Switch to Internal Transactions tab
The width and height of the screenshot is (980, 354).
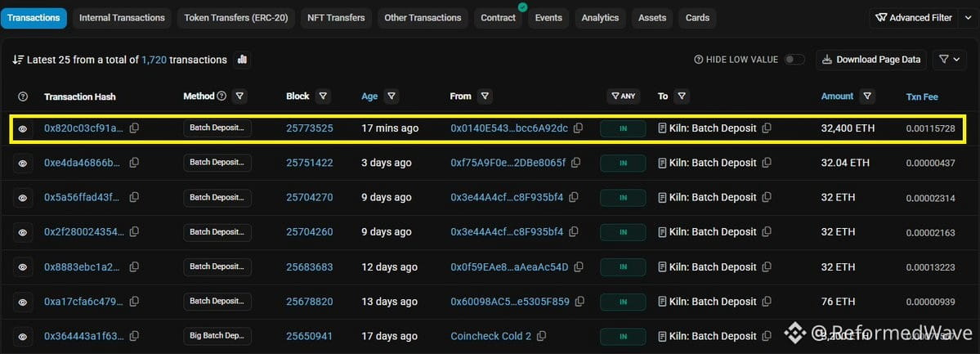[122, 17]
